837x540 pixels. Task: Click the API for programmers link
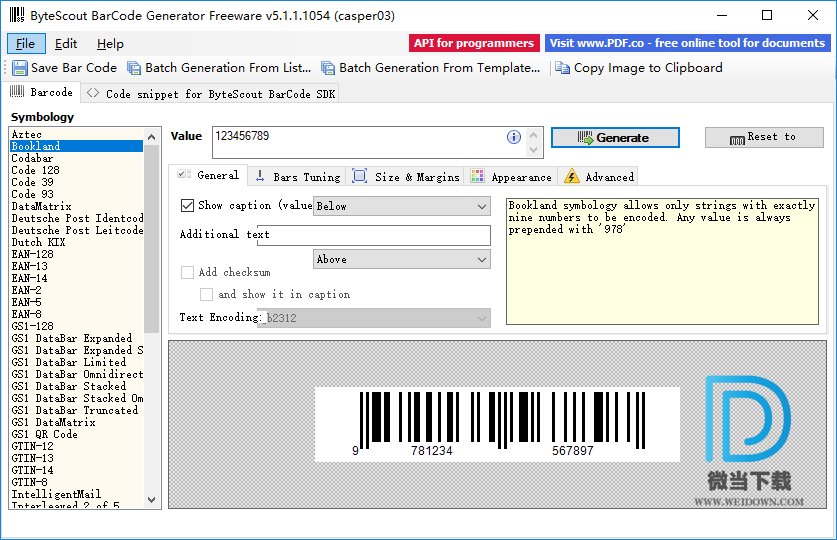(474, 43)
